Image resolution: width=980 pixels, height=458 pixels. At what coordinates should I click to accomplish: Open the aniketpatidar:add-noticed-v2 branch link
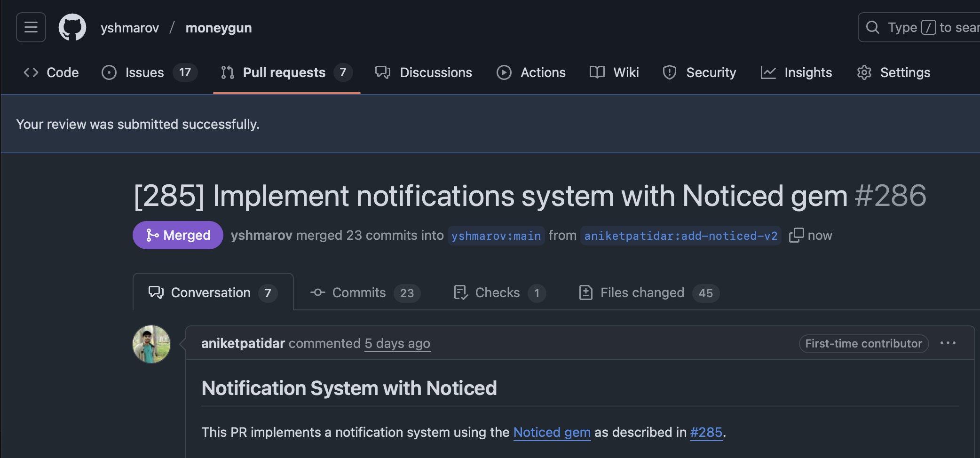(680, 236)
